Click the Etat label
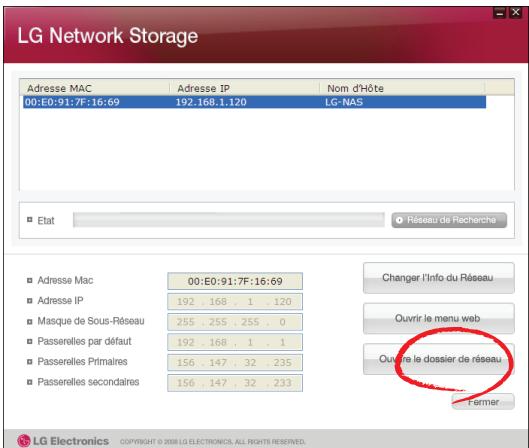 [x=46, y=221]
